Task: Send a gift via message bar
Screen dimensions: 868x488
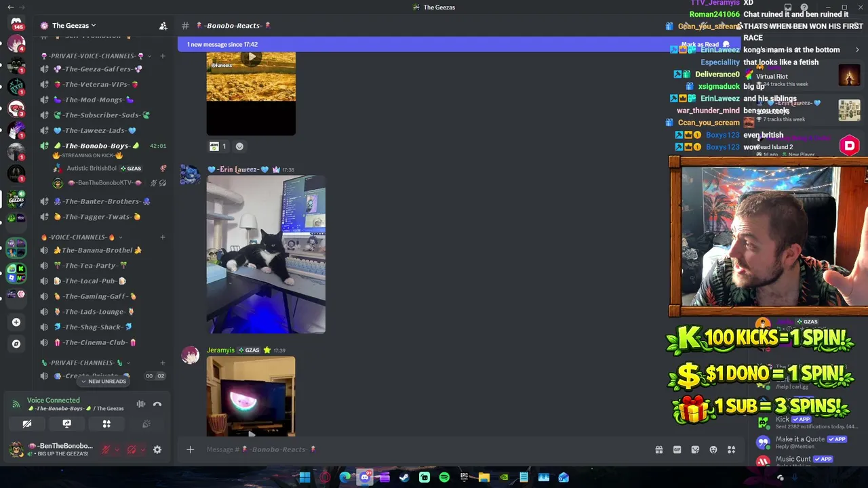Action: [658, 449]
